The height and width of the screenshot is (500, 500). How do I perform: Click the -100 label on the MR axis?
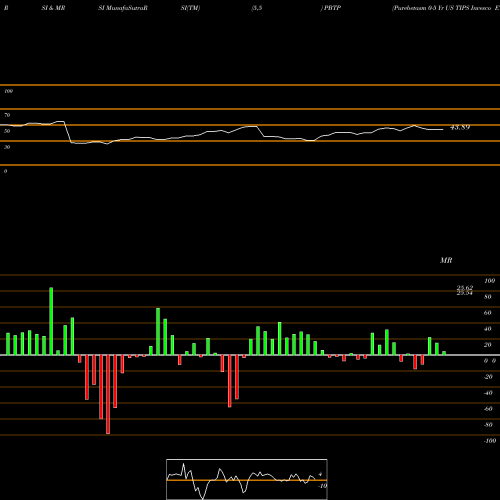pos(490,441)
